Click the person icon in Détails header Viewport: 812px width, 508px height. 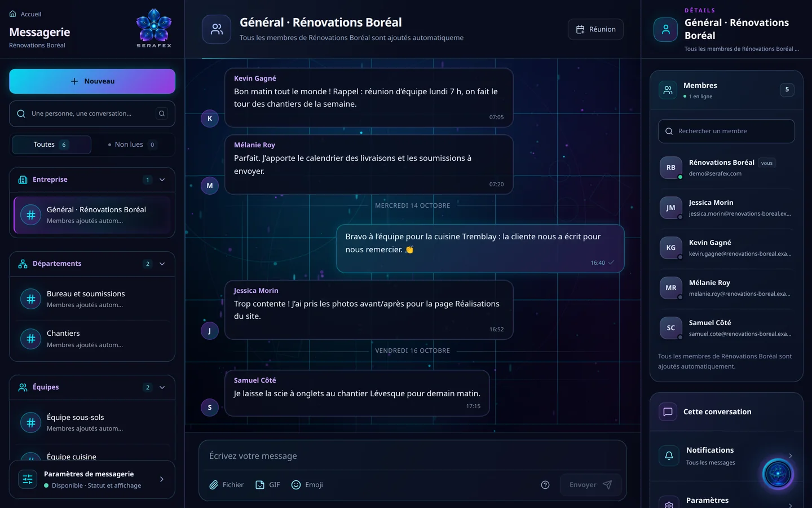coord(665,30)
